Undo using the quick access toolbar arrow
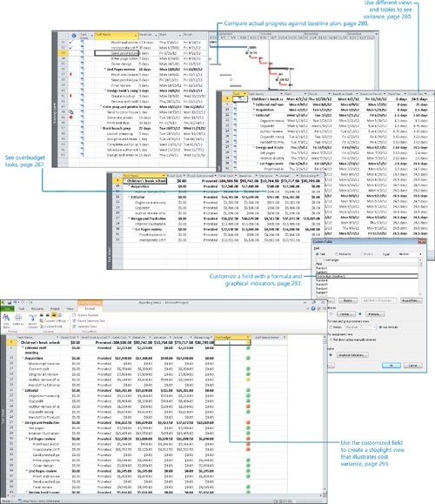Screen dimensions: 435x504 [15, 302]
